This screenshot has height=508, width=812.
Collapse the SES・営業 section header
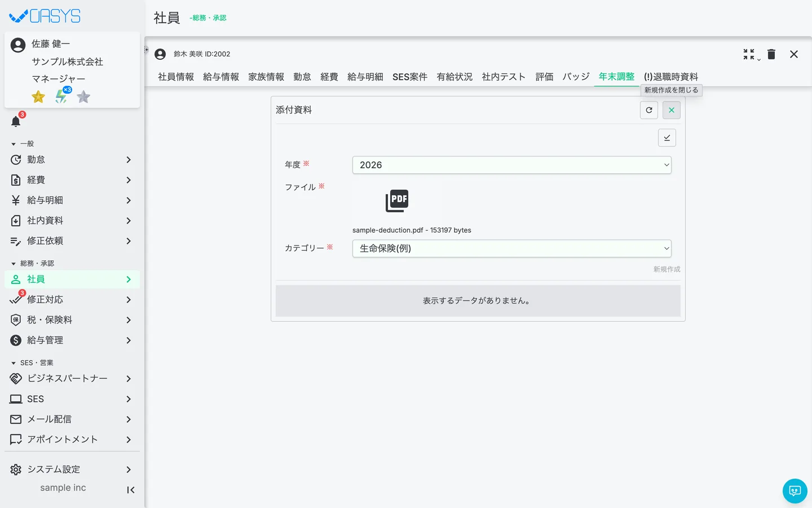(x=33, y=363)
